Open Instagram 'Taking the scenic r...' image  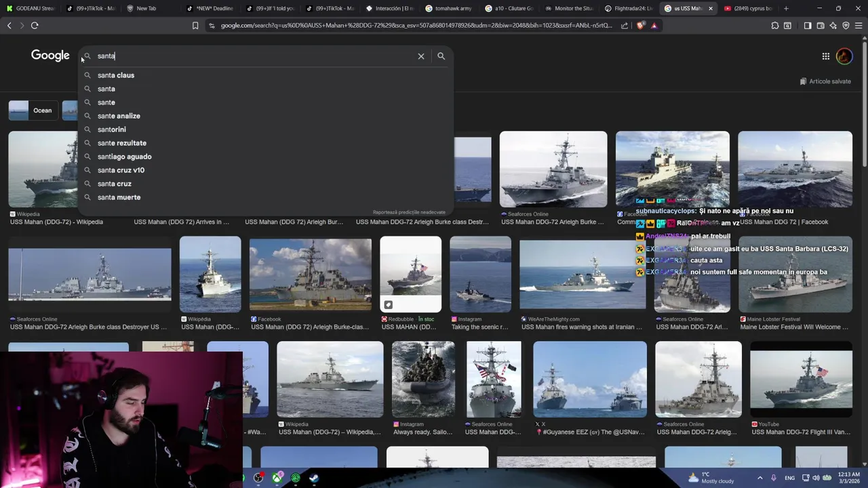coord(480,274)
